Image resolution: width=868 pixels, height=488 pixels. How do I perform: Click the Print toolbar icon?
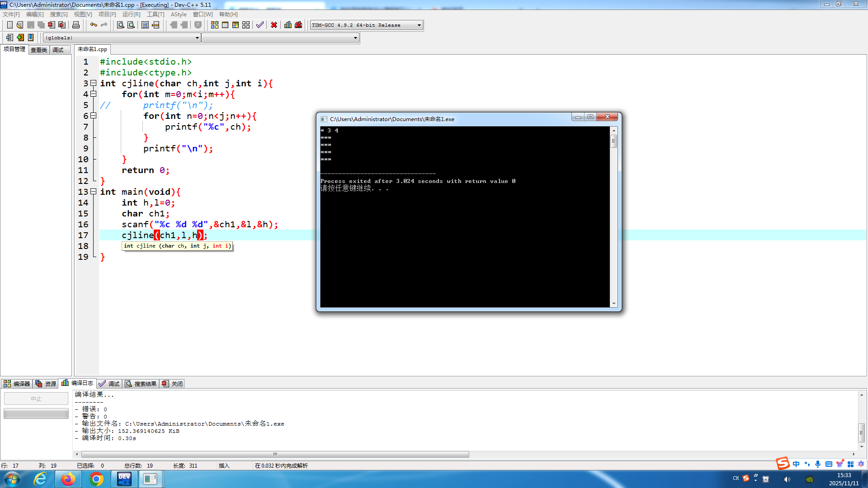(76, 25)
